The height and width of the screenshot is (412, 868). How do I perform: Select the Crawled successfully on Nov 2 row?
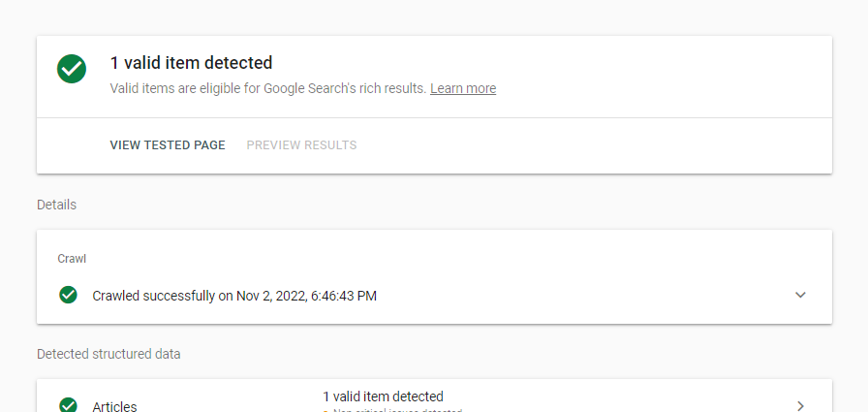(434, 295)
